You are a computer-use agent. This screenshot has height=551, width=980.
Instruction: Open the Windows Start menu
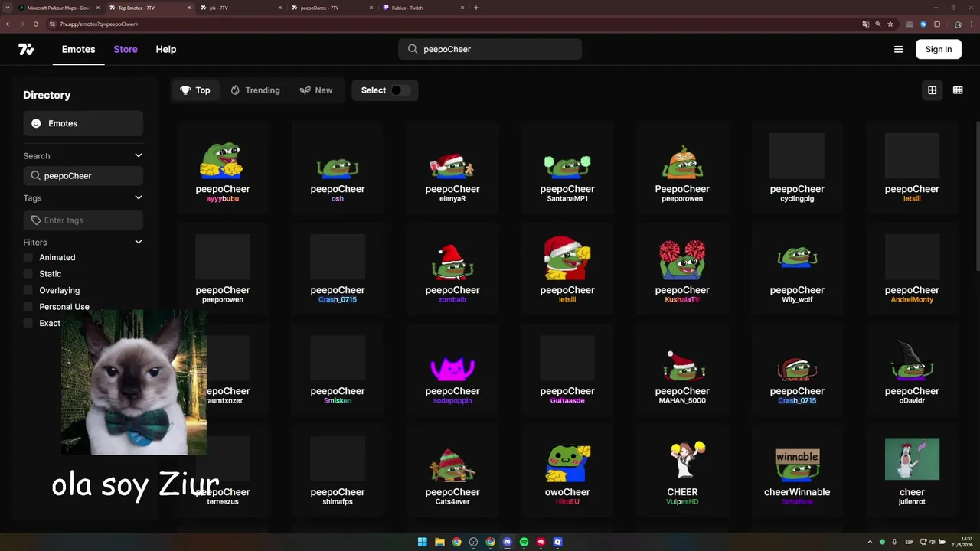point(423,542)
